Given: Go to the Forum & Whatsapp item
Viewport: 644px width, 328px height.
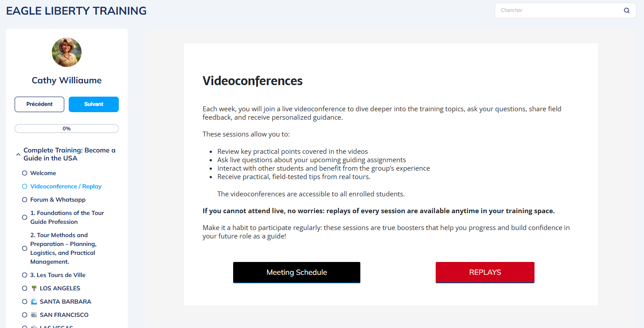Looking at the screenshot, I should pos(58,200).
